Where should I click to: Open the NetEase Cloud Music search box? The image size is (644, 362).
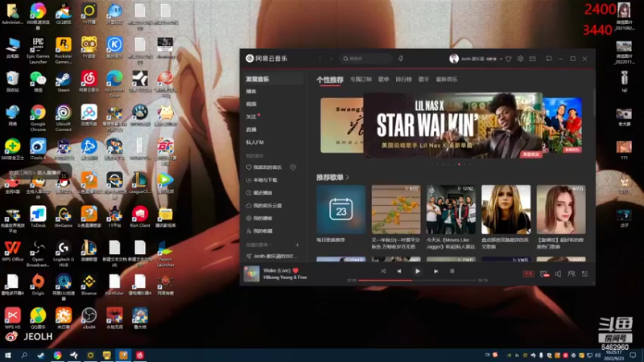(x=366, y=59)
